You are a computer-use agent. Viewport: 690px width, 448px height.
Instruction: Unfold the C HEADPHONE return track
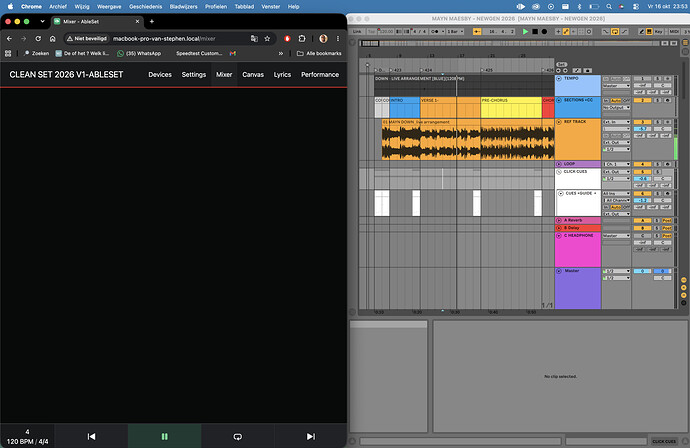coord(559,235)
